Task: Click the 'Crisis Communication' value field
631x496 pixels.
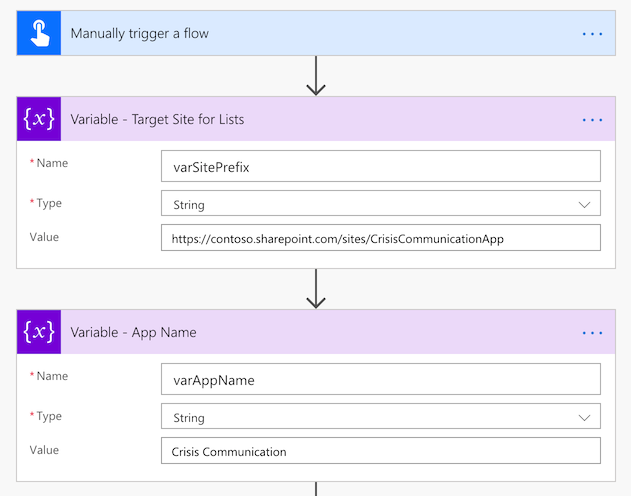Action: coord(380,451)
